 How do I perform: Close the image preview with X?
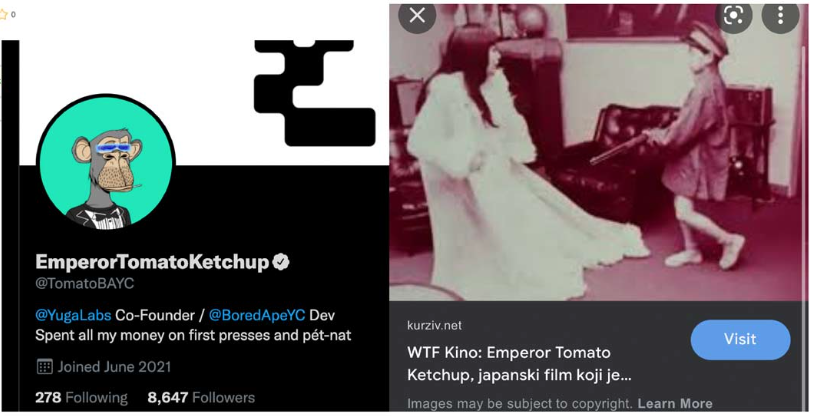pos(417,16)
